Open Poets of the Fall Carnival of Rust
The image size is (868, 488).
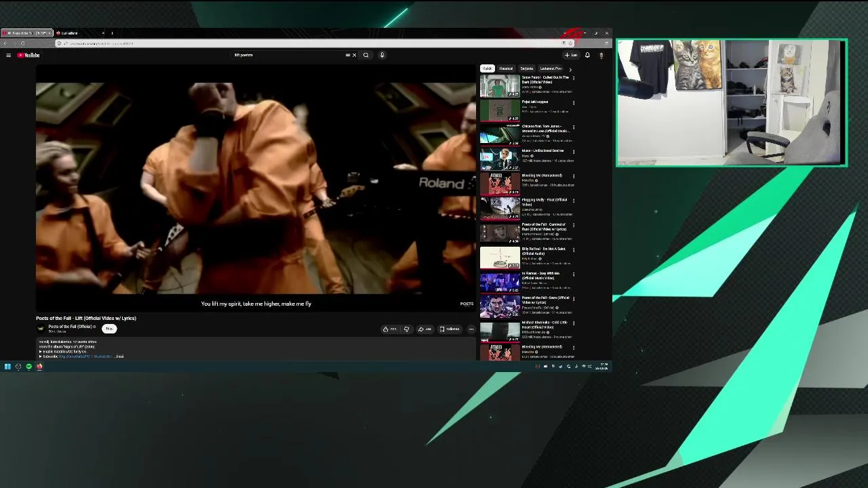tap(500, 232)
